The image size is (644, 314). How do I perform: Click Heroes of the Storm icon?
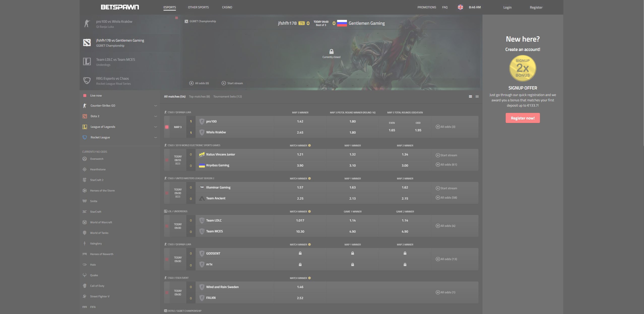(x=85, y=191)
